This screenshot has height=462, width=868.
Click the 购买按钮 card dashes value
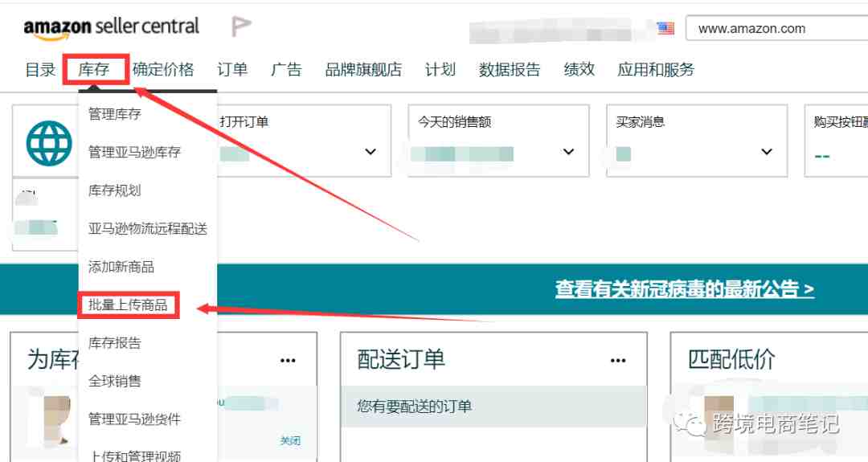click(x=822, y=157)
